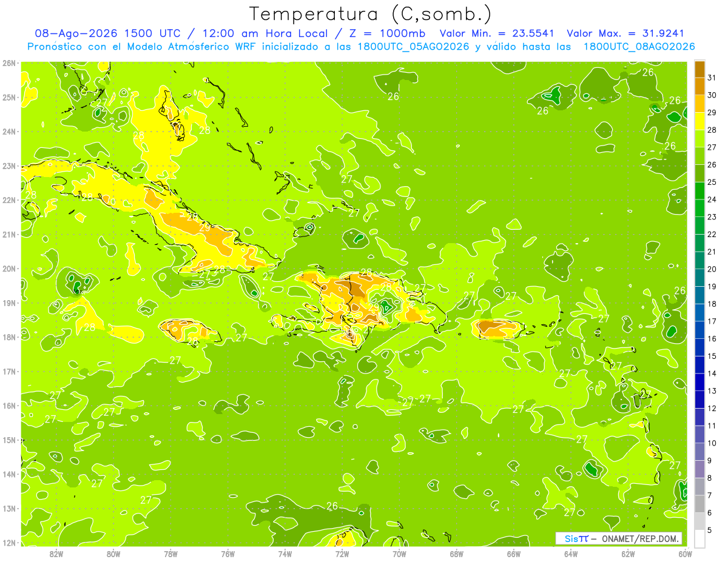This screenshot has width=728, height=562.
Task: Click the "76W" longitude axis label
Action: click(x=228, y=554)
